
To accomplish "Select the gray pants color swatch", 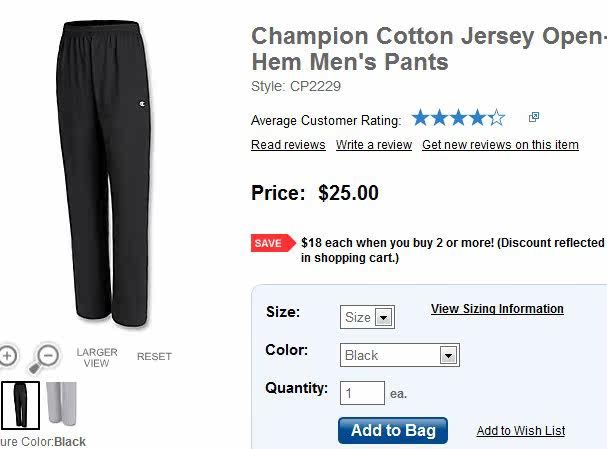I will pyautogui.click(x=61, y=402).
